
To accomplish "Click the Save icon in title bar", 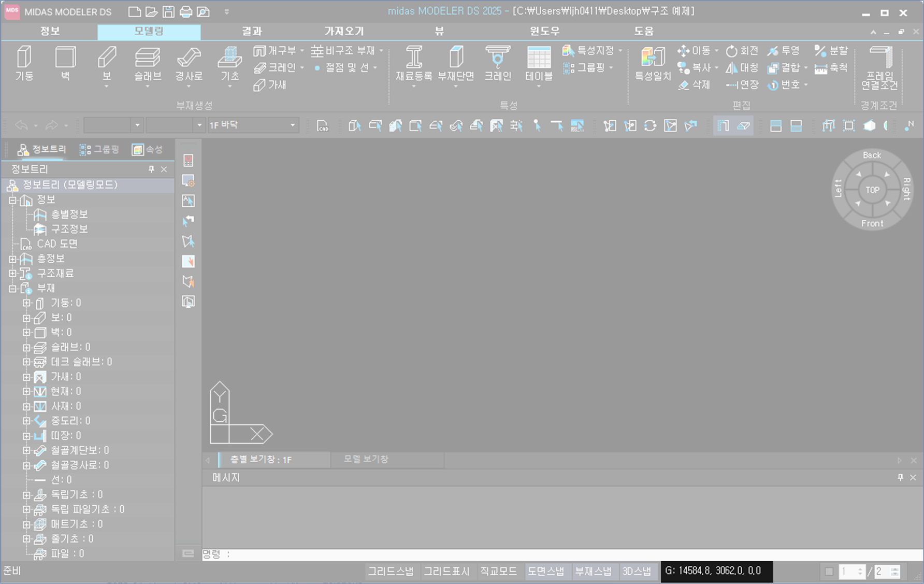I will 168,11.
